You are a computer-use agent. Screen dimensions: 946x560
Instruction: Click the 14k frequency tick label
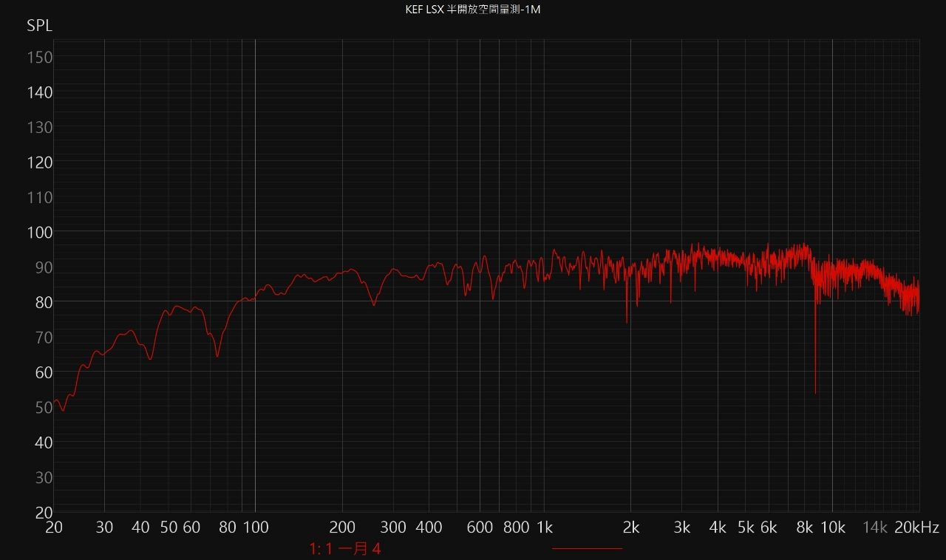click(x=875, y=527)
